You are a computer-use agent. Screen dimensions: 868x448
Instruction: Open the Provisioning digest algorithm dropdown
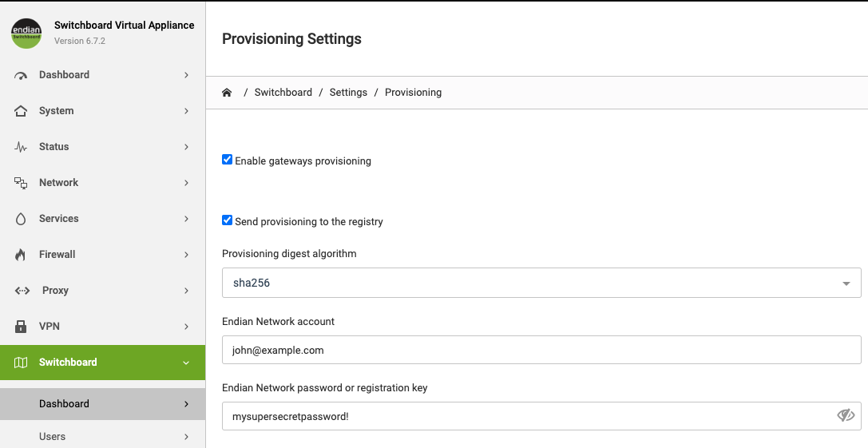[x=541, y=283]
